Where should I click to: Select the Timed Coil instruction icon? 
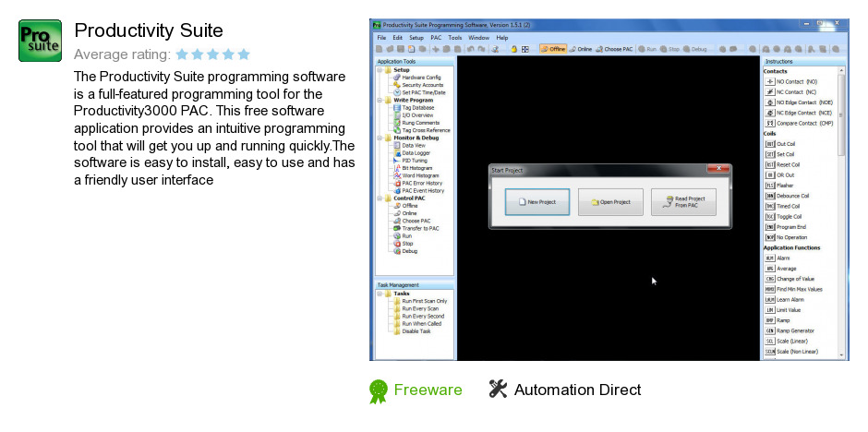pos(769,207)
